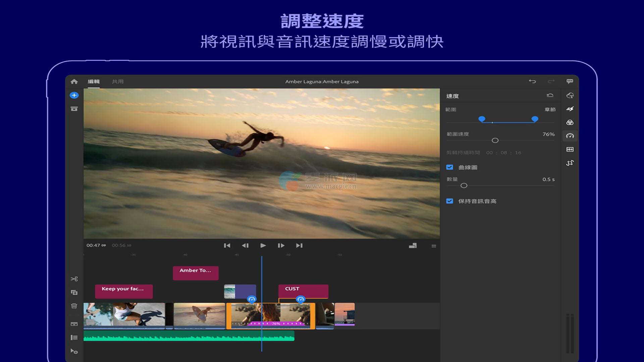This screenshot has width=644, height=362.
Task: Jump to previous clip
Action: coord(227,246)
